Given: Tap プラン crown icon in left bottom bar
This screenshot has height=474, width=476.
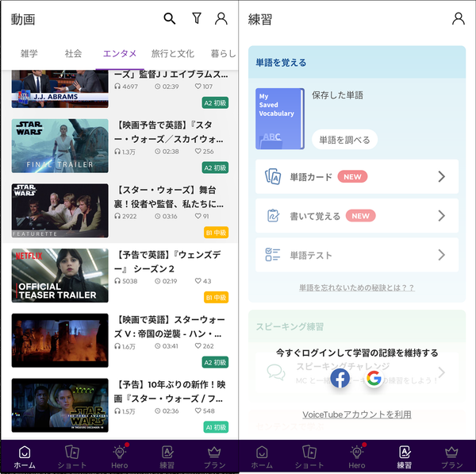Looking at the screenshot, I should [x=214, y=452].
